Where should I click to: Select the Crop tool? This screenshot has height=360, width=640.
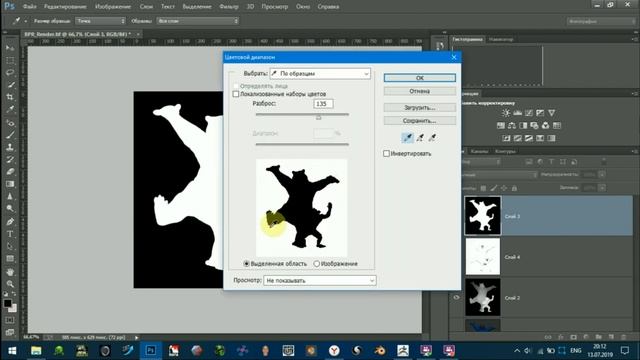tap(10, 97)
